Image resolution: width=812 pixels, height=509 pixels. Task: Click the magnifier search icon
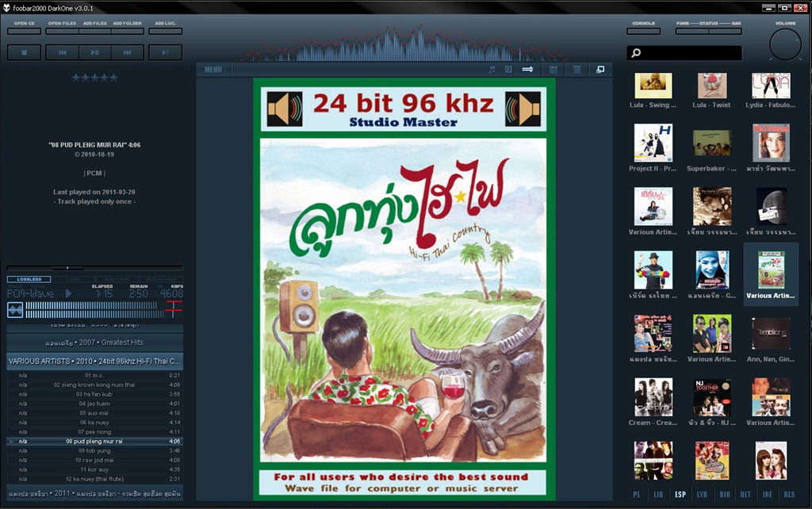pyautogui.click(x=637, y=53)
